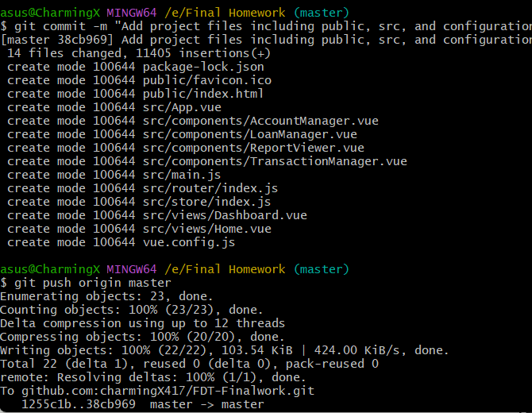Select the public/favicon.ico line

click(206, 80)
